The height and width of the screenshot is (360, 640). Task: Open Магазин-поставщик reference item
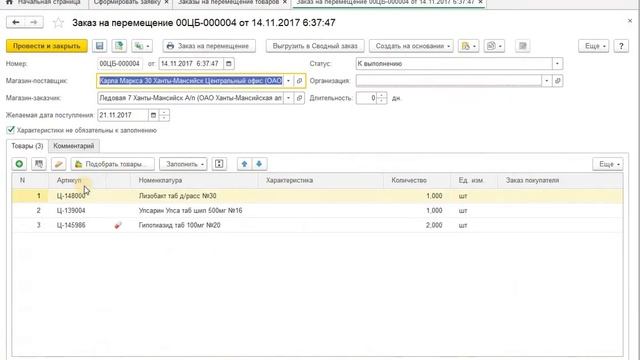coord(299,81)
